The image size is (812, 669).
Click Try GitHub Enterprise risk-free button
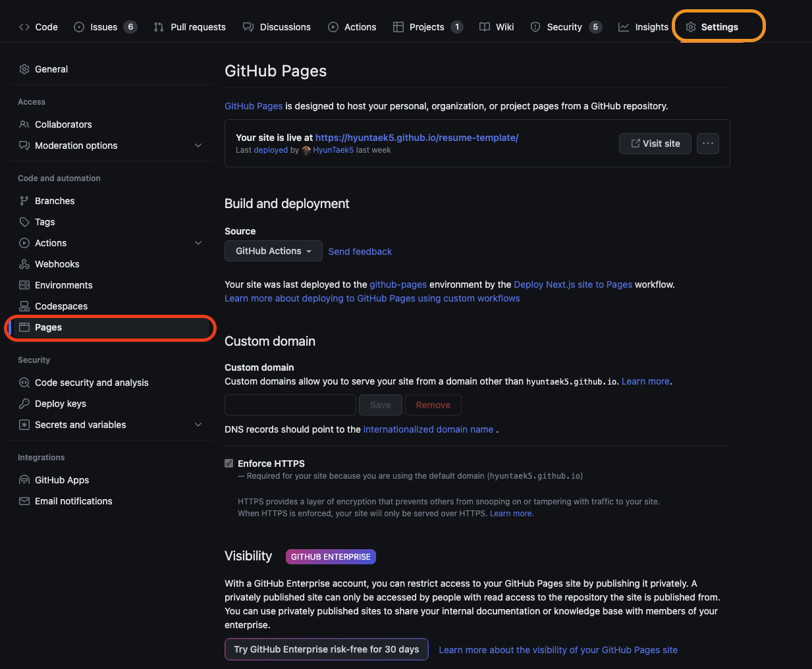click(327, 649)
